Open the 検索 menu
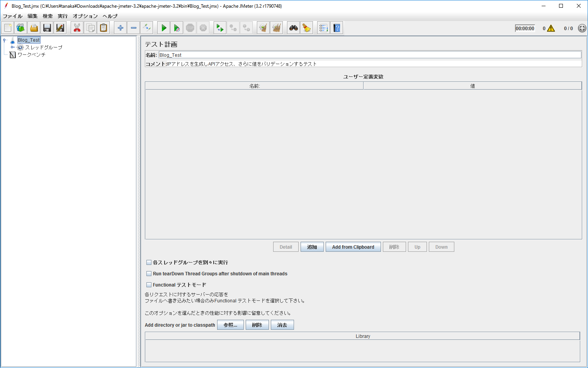Image resolution: width=588 pixels, height=368 pixels. click(x=48, y=16)
